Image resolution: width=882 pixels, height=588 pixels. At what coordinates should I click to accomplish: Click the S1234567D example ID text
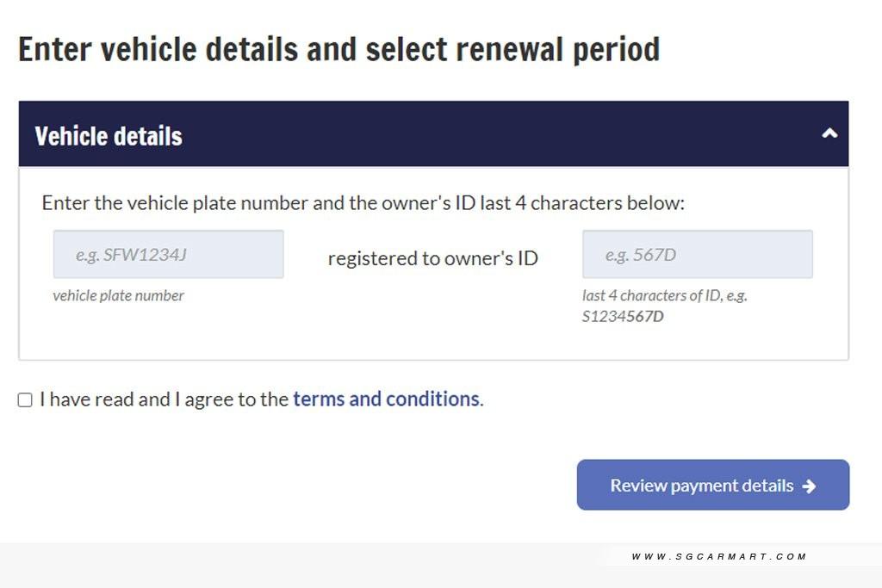(623, 316)
